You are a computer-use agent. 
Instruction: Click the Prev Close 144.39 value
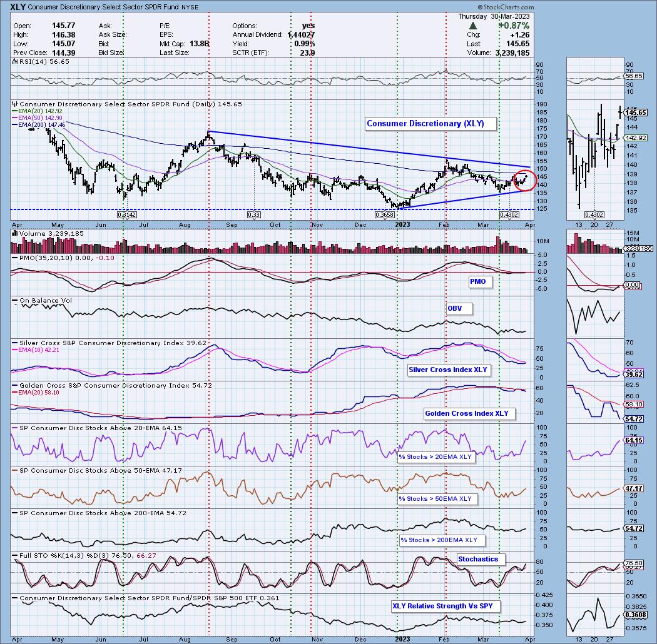coord(64,53)
